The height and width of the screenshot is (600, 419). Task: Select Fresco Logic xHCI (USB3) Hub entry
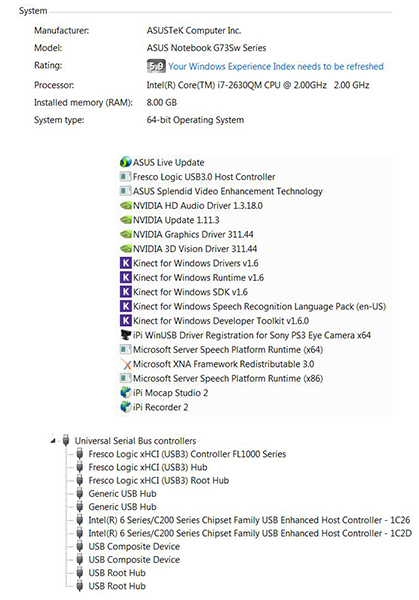[148, 467]
